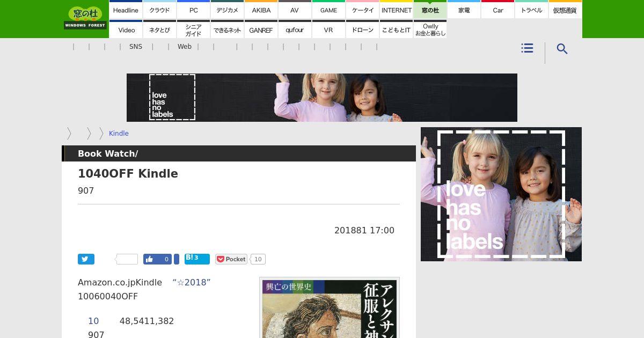Open the INTERNET site tab
Screen dimensions: 644x338
coord(396,10)
